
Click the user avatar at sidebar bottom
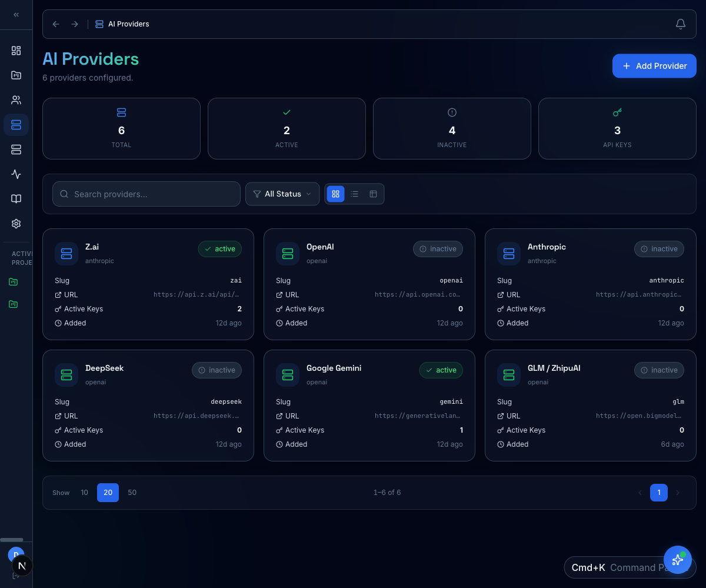[x=16, y=554]
